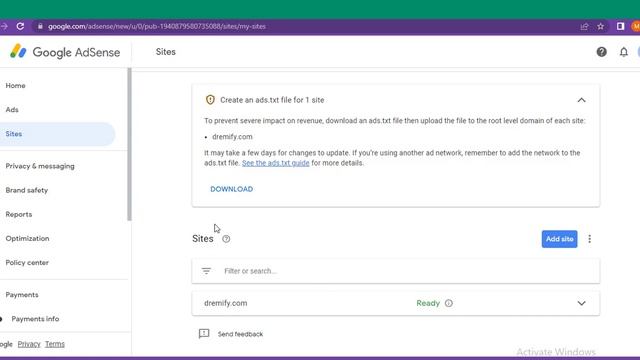Open Policy center in sidebar
The height and width of the screenshot is (360, 640).
coord(27,262)
